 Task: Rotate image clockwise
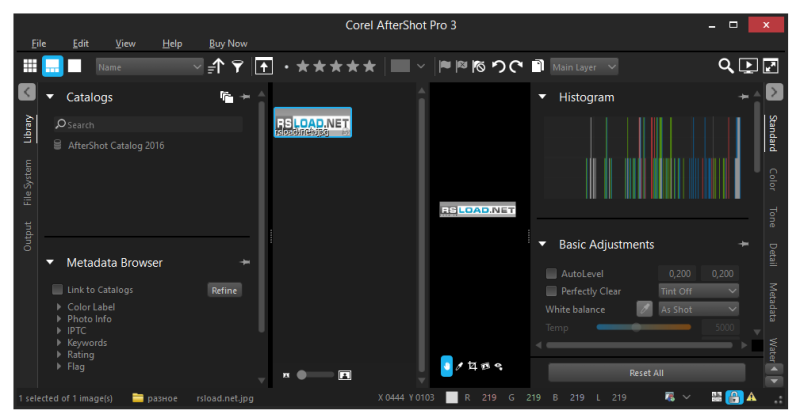(x=516, y=66)
